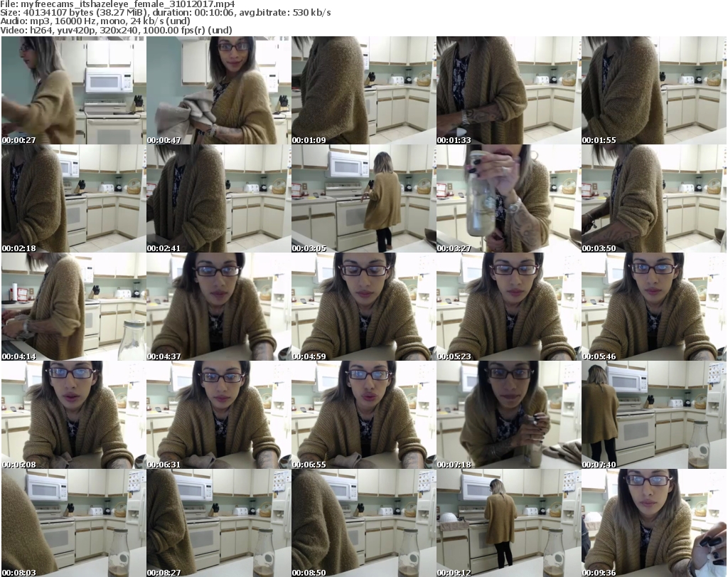Click the thumbnail stamped 00:09:12

click(508, 523)
